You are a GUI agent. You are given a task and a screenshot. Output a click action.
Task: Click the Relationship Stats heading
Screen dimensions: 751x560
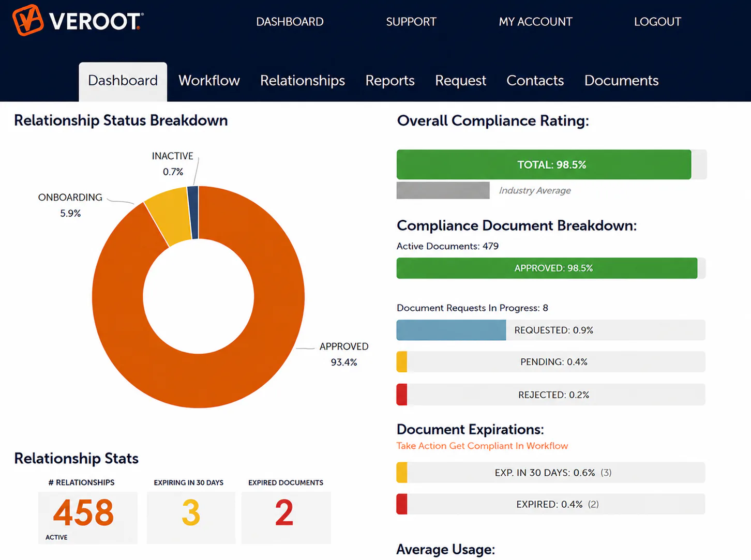tap(77, 459)
